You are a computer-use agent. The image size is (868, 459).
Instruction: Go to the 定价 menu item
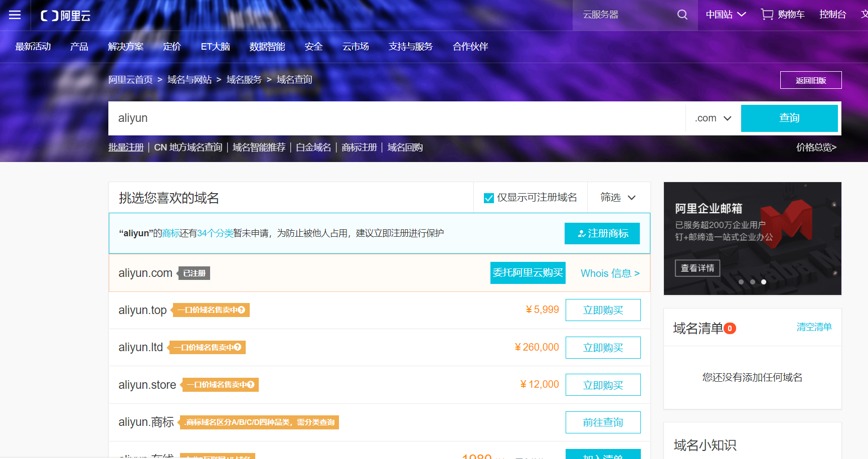coord(172,47)
